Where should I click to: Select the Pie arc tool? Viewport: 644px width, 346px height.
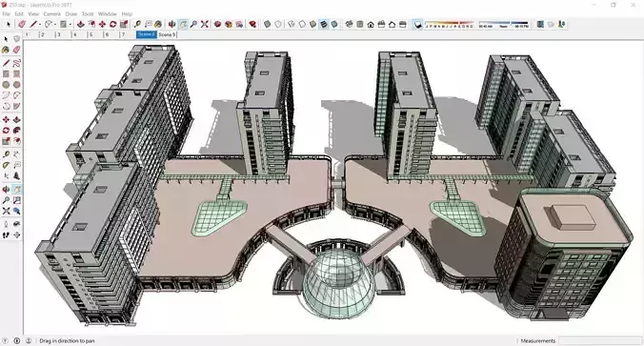tap(16, 106)
